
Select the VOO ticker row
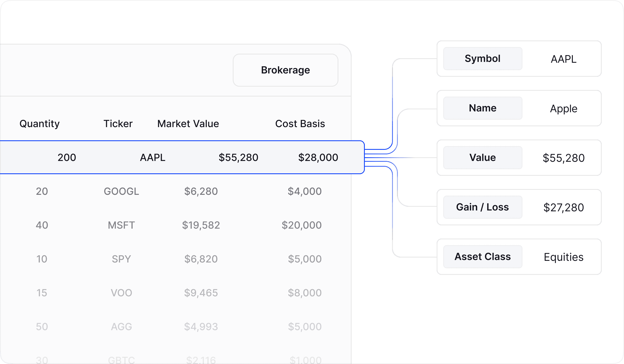[x=121, y=293]
